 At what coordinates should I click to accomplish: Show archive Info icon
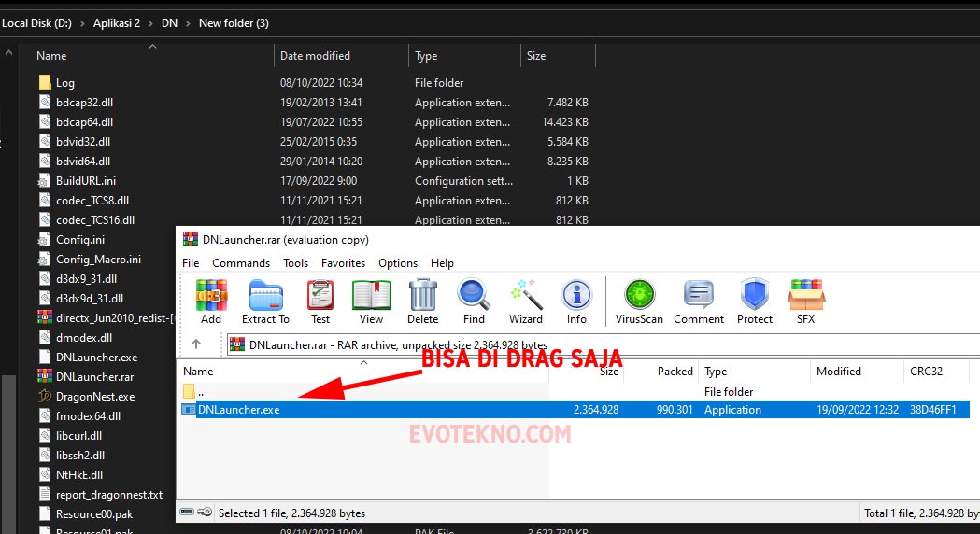coord(576,301)
